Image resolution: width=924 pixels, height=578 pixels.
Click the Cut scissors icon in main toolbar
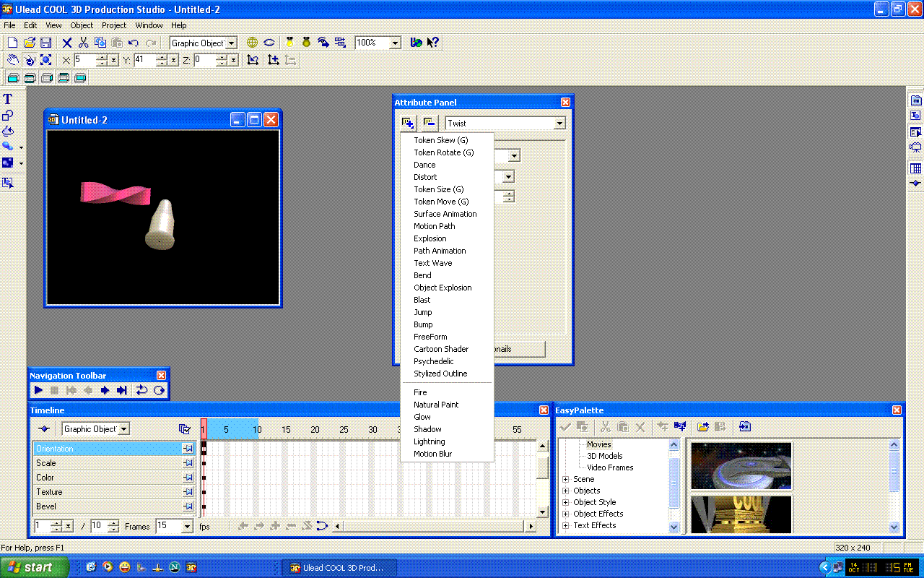pyautogui.click(x=84, y=43)
